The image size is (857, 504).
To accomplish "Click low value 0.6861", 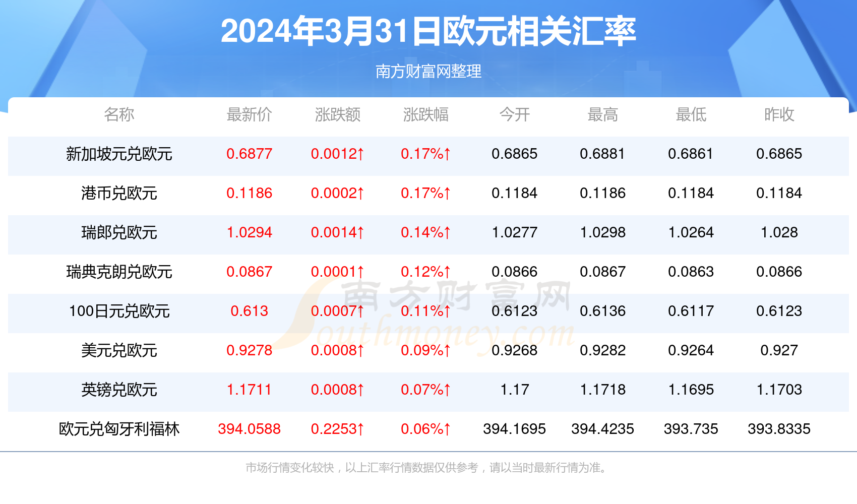I will coord(691,154).
